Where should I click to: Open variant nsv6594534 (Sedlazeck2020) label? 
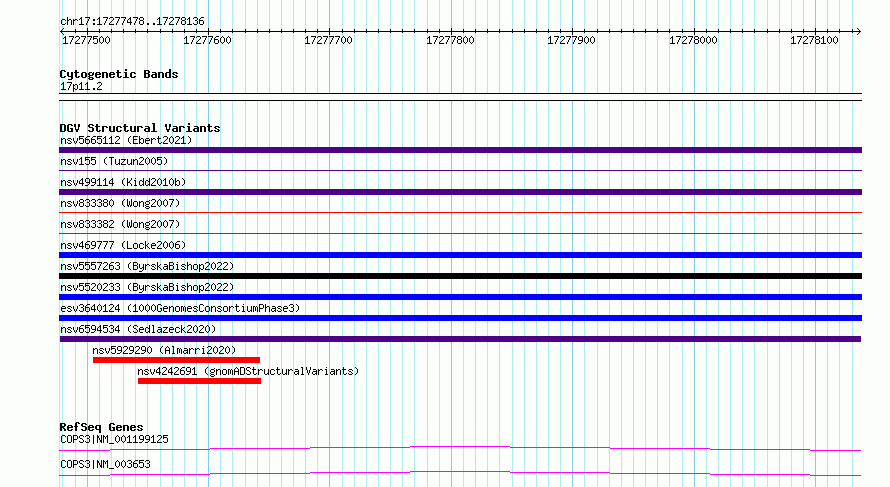click(138, 329)
